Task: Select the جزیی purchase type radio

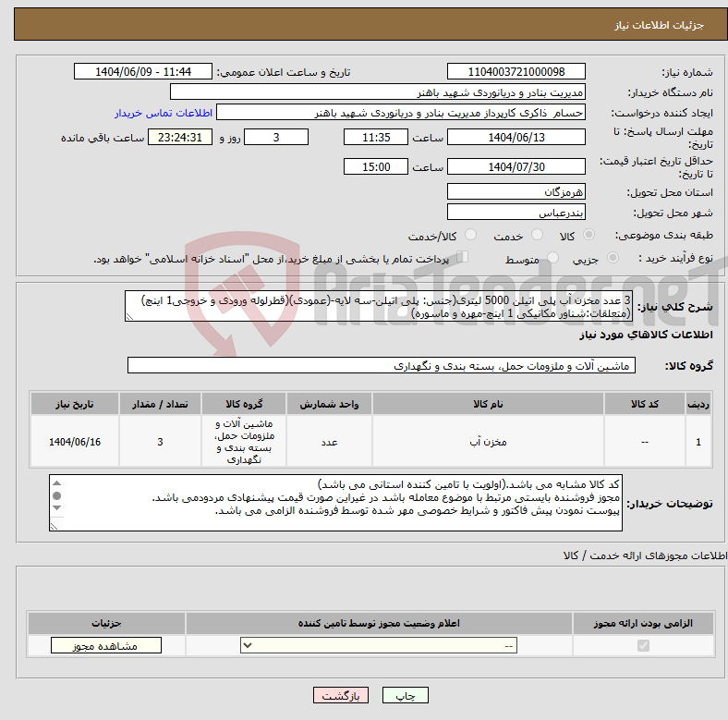Action: (613, 258)
